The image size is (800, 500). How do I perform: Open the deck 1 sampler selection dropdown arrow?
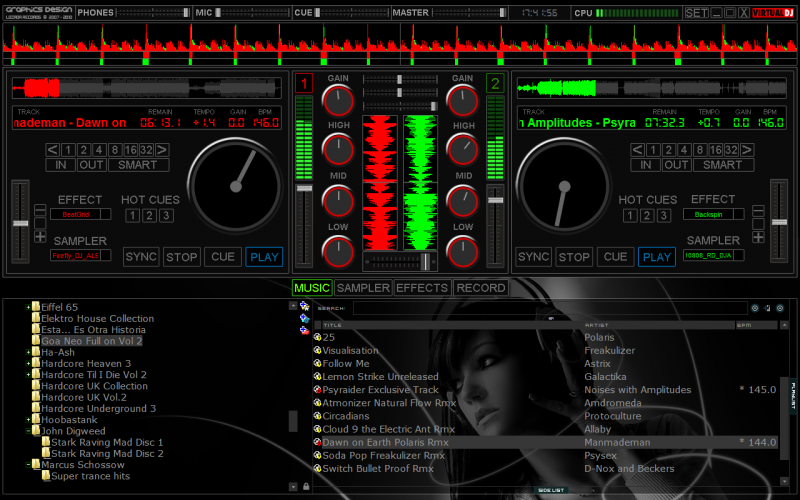tap(106, 256)
